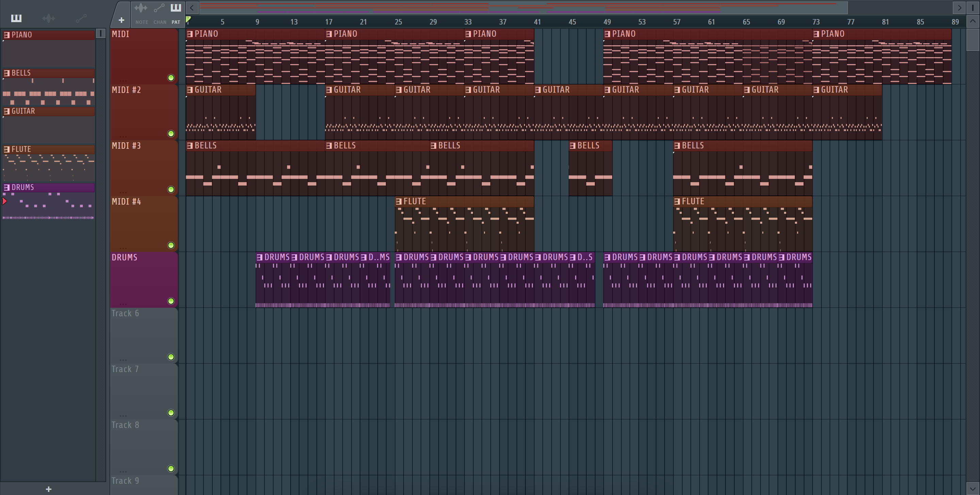Mute the MIDI piano track
The height and width of the screenshot is (495, 980).
(x=171, y=78)
